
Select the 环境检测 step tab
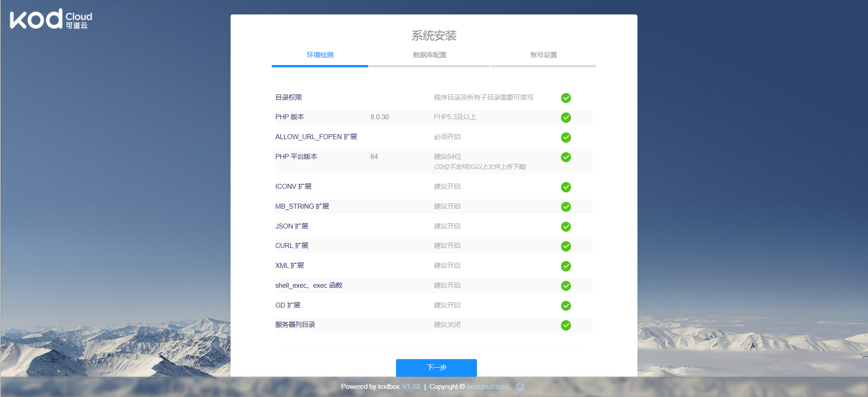(320, 55)
